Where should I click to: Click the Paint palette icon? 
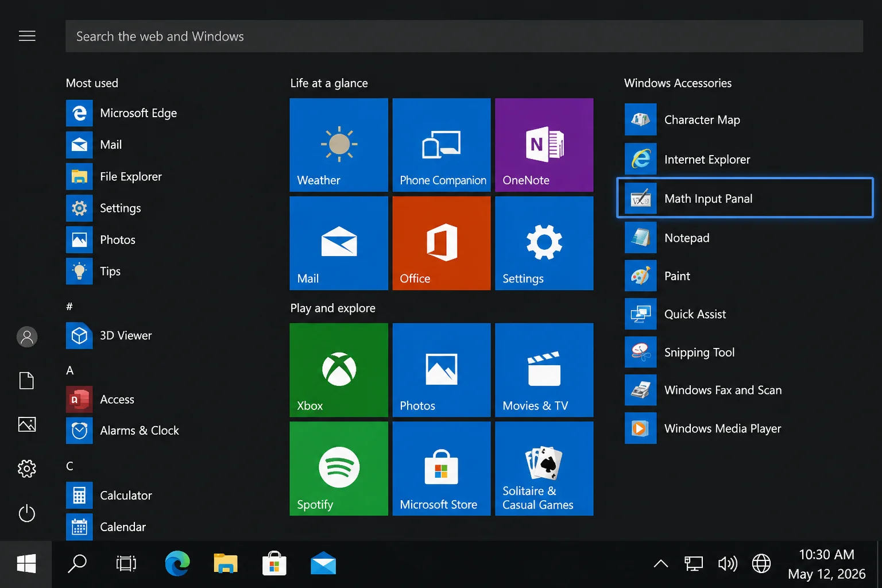(x=641, y=276)
